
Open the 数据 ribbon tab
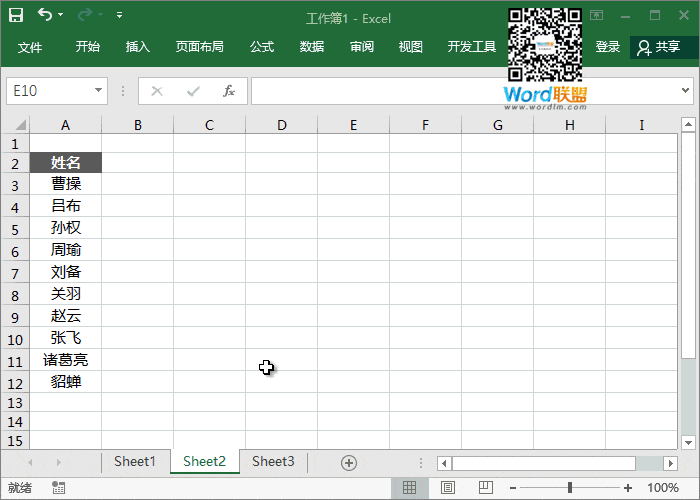click(x=312, y=46)
